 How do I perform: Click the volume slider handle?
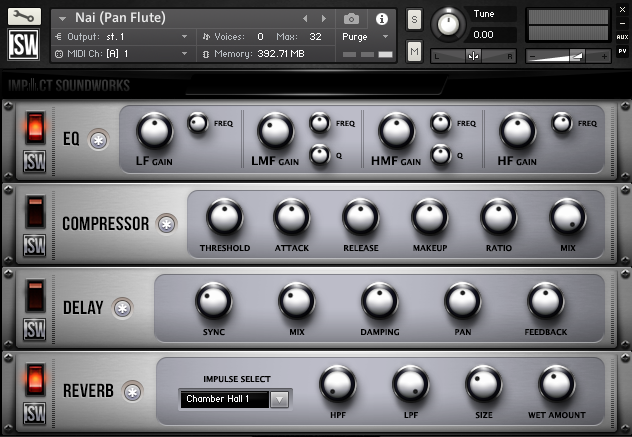tap(577, 56)
